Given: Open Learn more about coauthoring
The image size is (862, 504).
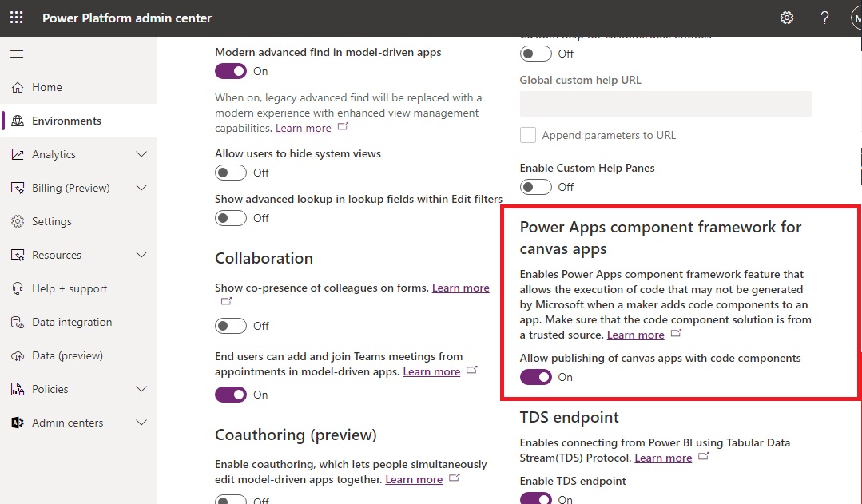Looking at the screenshot, I should click(414, 479).
